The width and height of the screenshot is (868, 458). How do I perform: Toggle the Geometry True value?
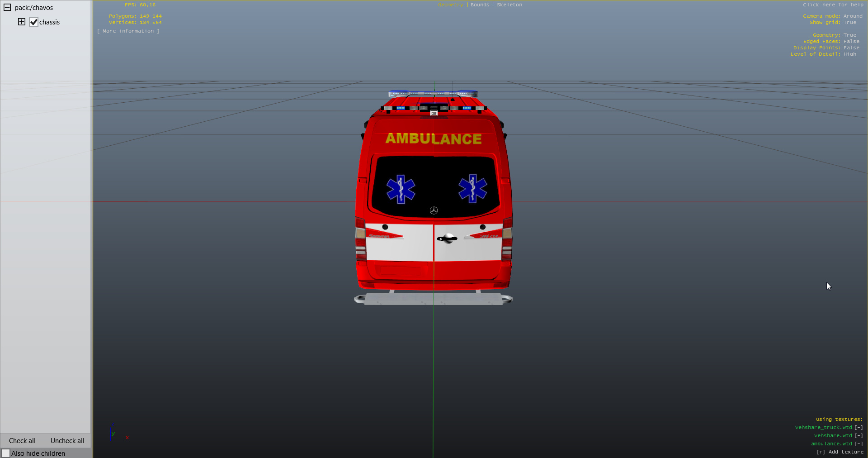tap(849, 35)
